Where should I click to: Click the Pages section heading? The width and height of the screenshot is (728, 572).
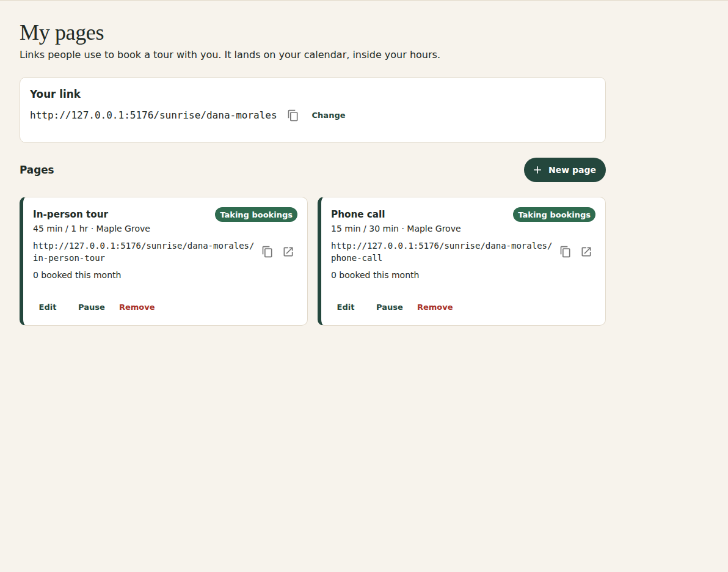37,170
